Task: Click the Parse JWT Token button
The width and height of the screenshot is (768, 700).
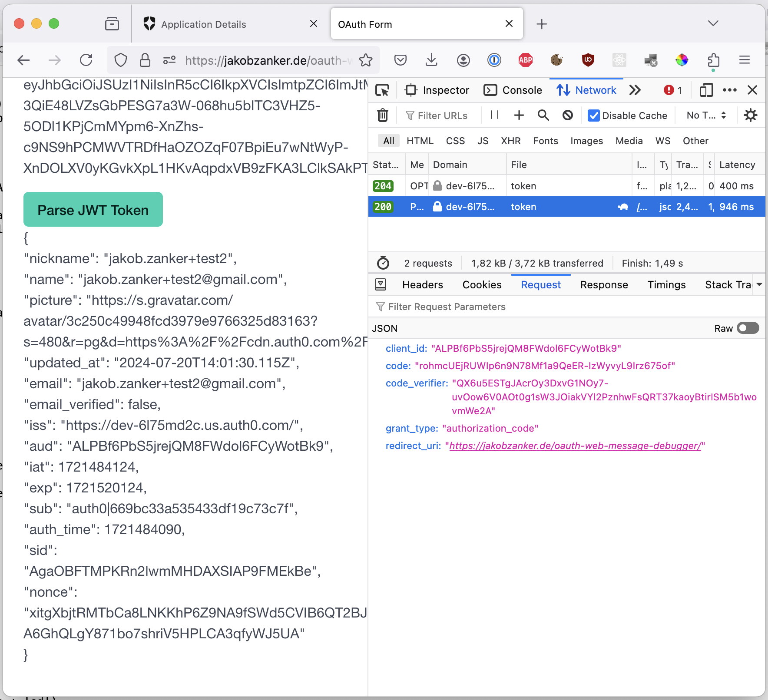Action: 93,210
